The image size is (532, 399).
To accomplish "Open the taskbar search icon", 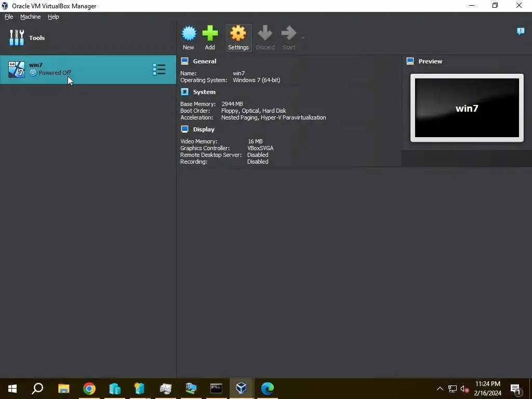I will pos(37,389).
